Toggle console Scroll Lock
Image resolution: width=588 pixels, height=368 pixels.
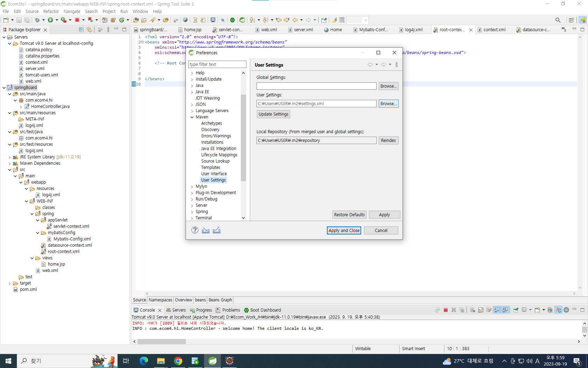(481, 310)
